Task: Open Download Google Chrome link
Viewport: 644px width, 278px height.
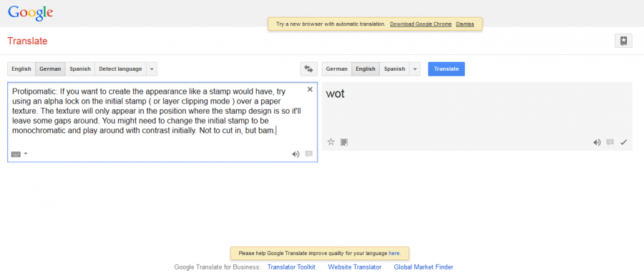Action: pos(421,24)
